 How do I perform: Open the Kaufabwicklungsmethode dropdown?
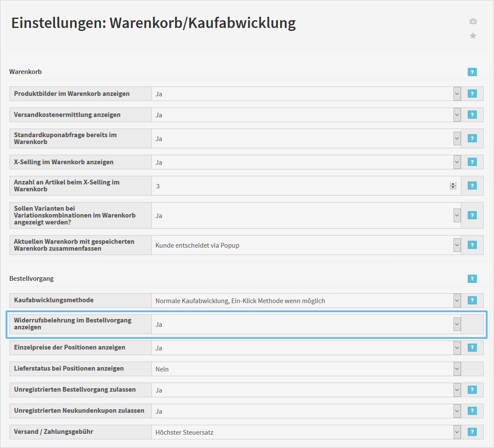(456, 301)
